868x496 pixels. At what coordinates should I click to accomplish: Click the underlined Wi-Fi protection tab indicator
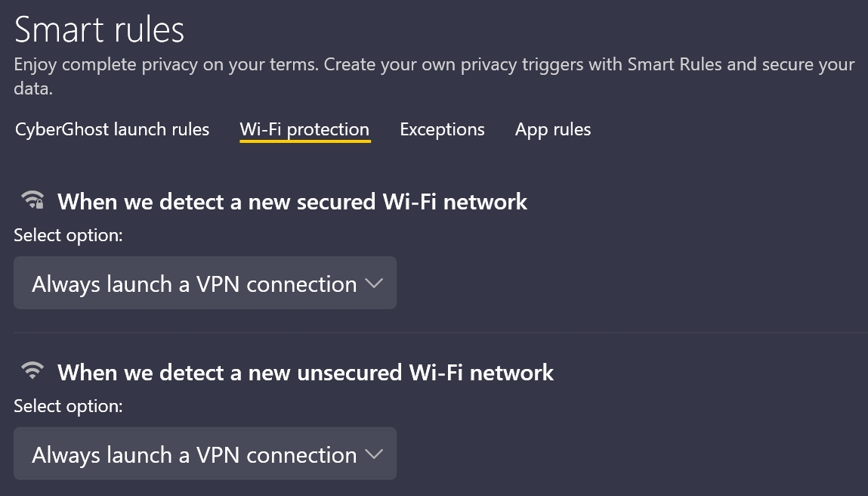click(304, 141)
